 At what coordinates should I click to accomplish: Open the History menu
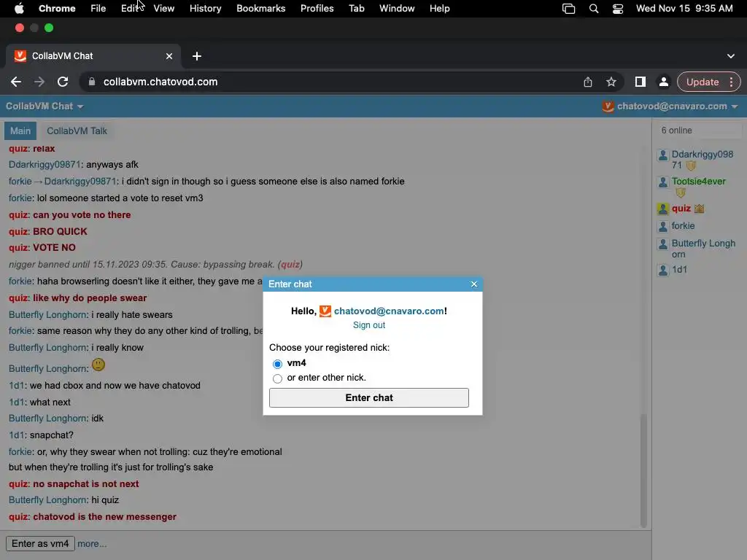coord(205,9)
